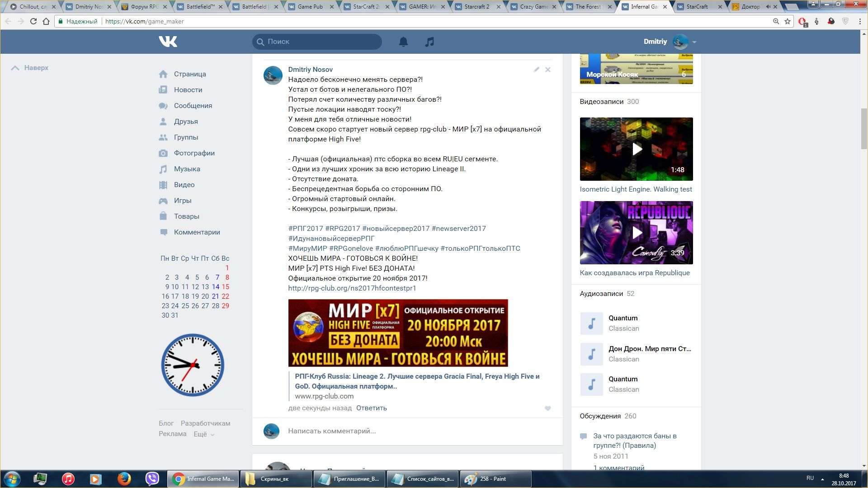Open Viber from Windows taskbar
Image resolution: width=868 pixels, height=488 pixels.
click(152, 479)
